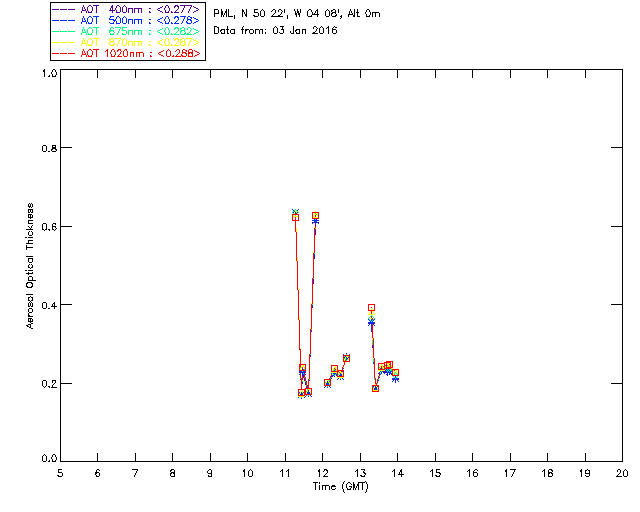640x512 pixels.
Task: Click the 0.2 y-axis tick label
Action: coord(49,384)
